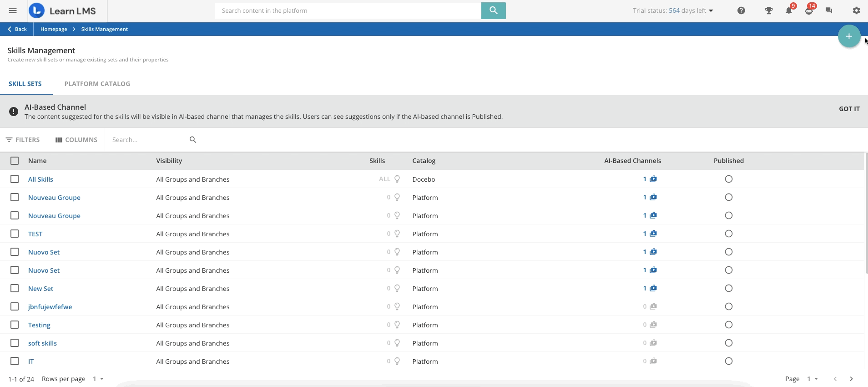Expand the Trial status dropdown
The image size is (868, 387).
click(711, 10)
